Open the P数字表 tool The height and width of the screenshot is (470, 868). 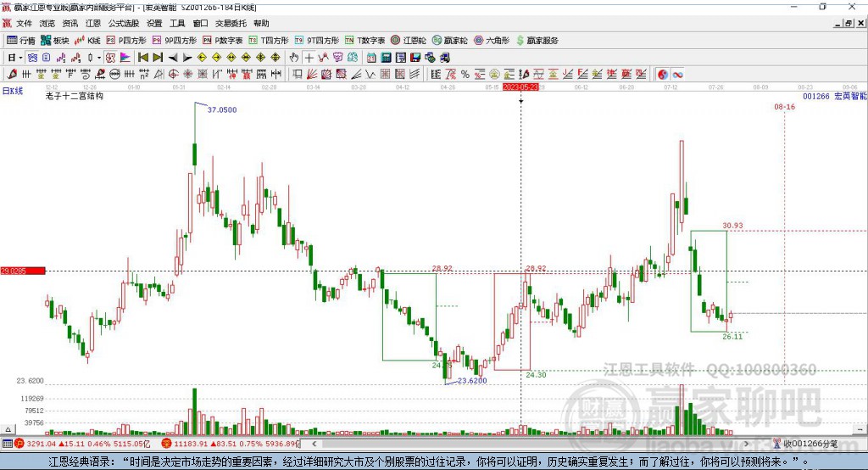223,41
